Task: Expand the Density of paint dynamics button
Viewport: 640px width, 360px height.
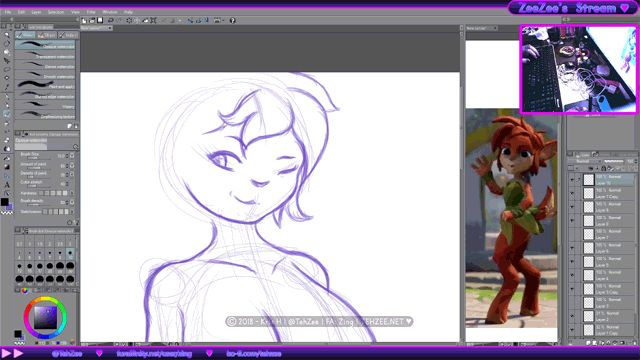Action: click(72, 174)
